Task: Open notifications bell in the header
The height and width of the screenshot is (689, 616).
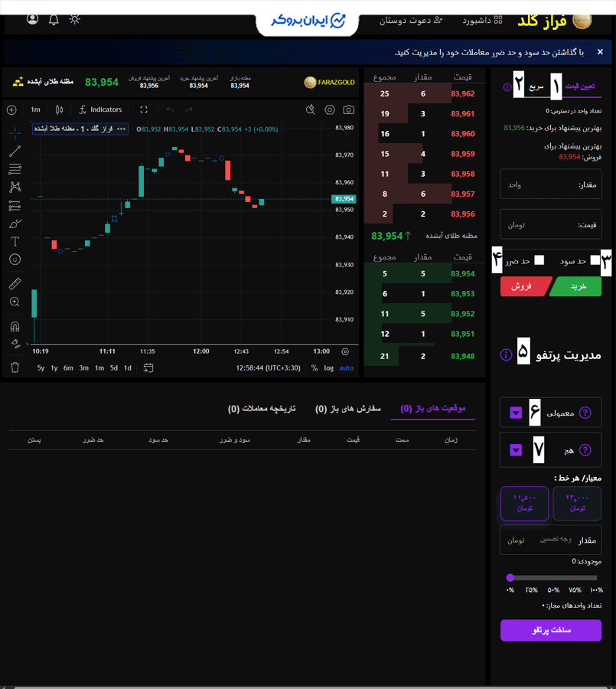Action: pos(54,19)
